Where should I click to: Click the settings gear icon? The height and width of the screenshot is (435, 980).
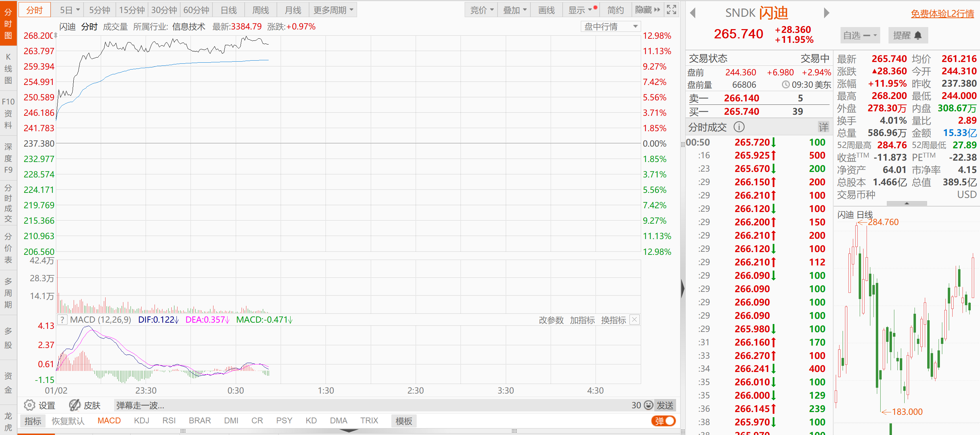point(29,405)
